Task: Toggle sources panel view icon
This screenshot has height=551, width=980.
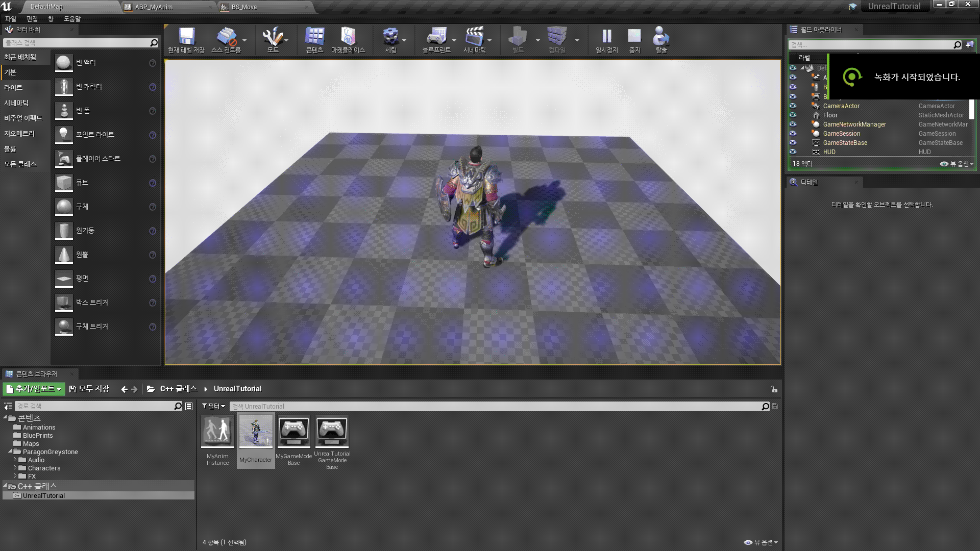Action: click(x=8, y=406)
